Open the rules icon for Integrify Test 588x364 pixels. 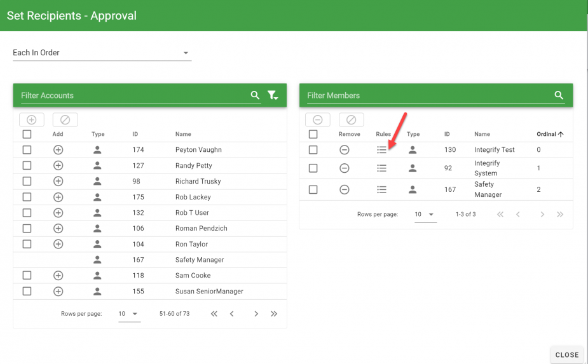click(381, 150)
